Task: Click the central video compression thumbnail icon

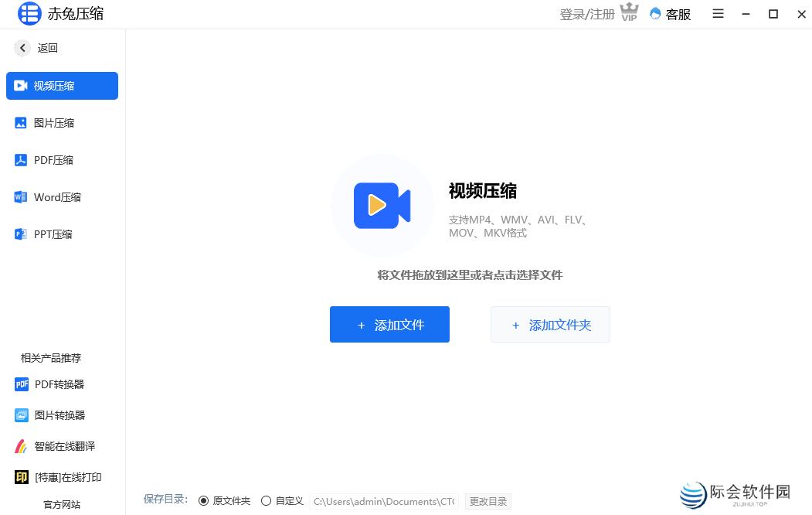Action: coord(382,206)
